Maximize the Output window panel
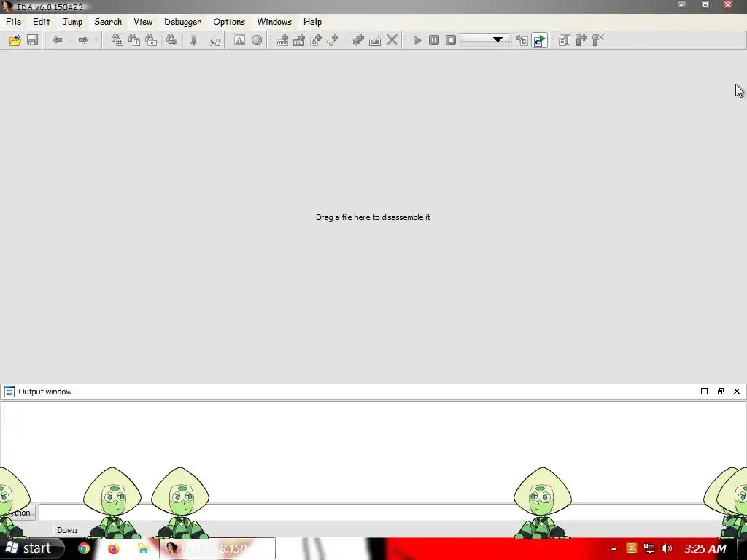The width and height of the screenshot is (747, 560). coord(704,392)
